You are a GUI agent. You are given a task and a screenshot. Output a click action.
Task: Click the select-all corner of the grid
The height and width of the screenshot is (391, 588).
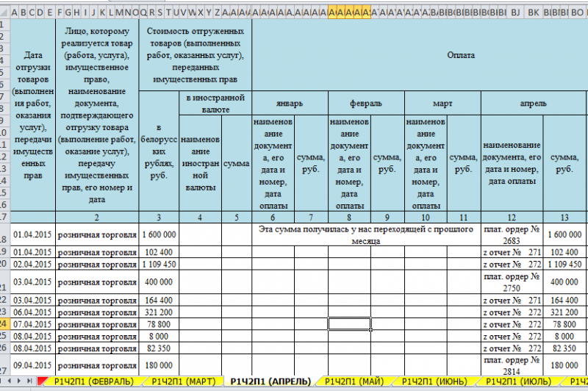pyautogui.click(x=6, y=12)
